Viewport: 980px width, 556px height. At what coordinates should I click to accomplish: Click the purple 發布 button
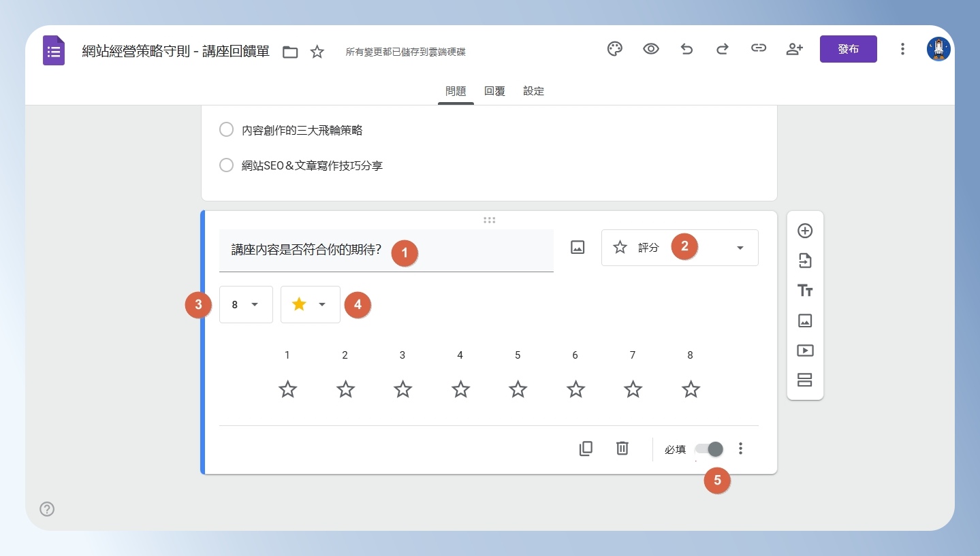click(849, 49)
